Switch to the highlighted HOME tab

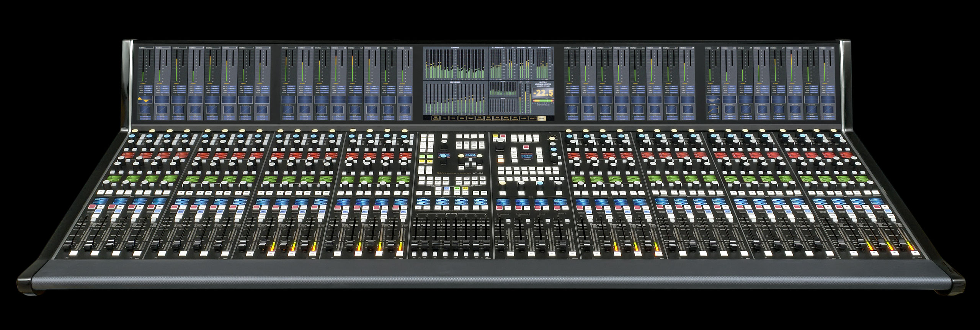point(542,118)
